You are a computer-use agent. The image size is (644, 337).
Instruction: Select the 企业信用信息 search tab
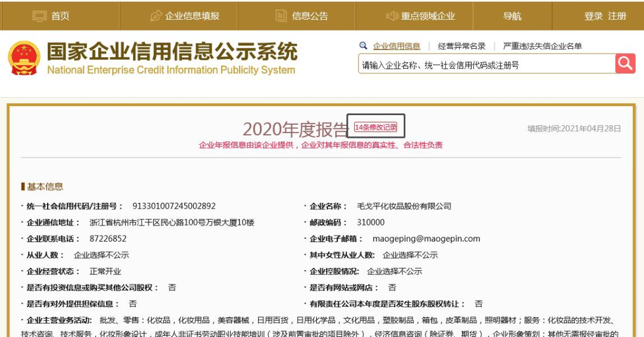click(397, 46)
